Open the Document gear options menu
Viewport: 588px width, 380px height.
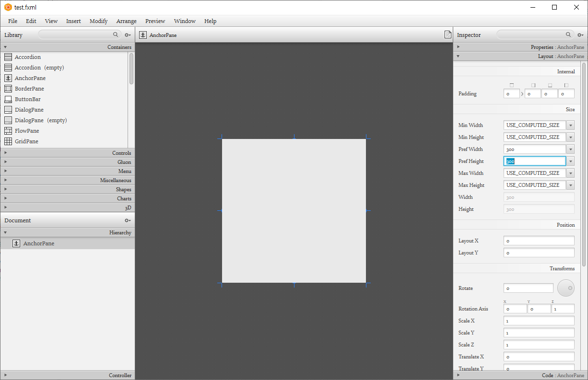point(128,220)
